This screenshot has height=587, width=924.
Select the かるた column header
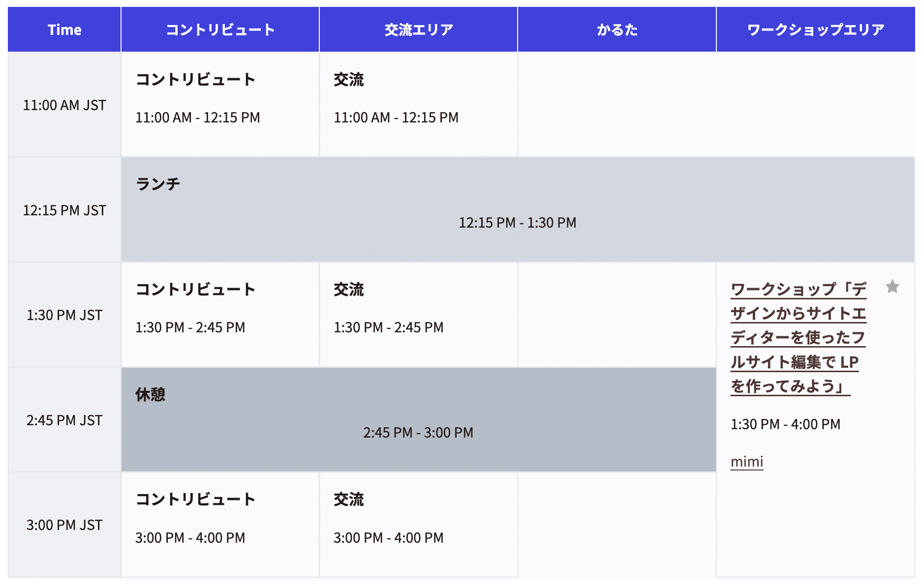point(616,29)
